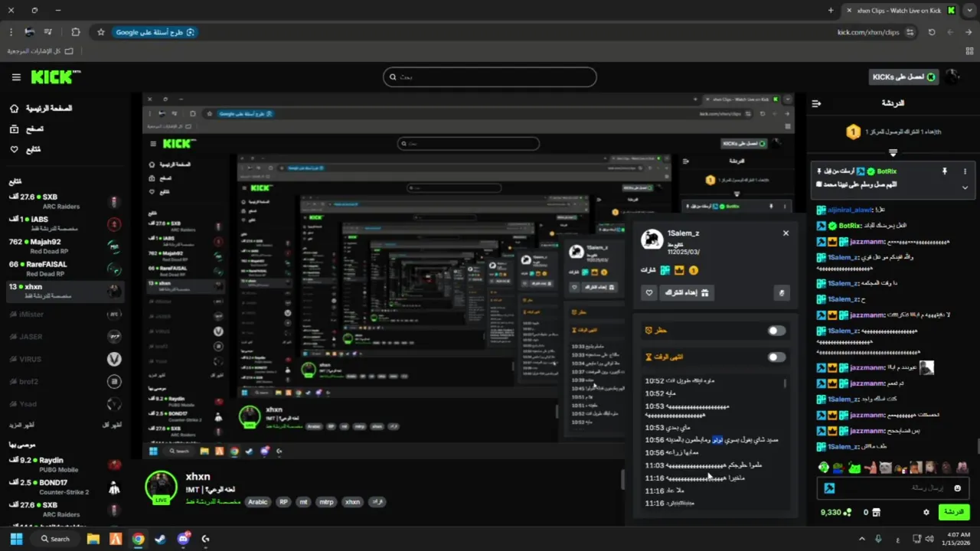The image size is (980, 551).
Task: Open the emoji picker in chat input
Action: pos(957,488)
